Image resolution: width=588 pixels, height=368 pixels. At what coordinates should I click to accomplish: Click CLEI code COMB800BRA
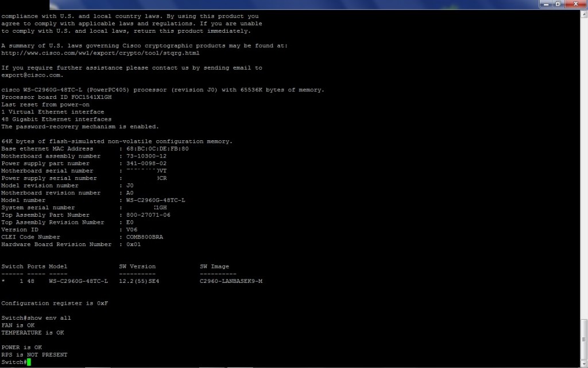[144, 237]
